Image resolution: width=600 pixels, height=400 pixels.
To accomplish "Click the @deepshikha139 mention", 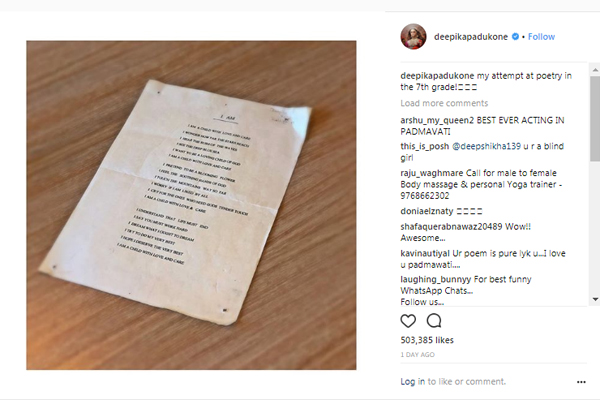I will pos(486,146).
